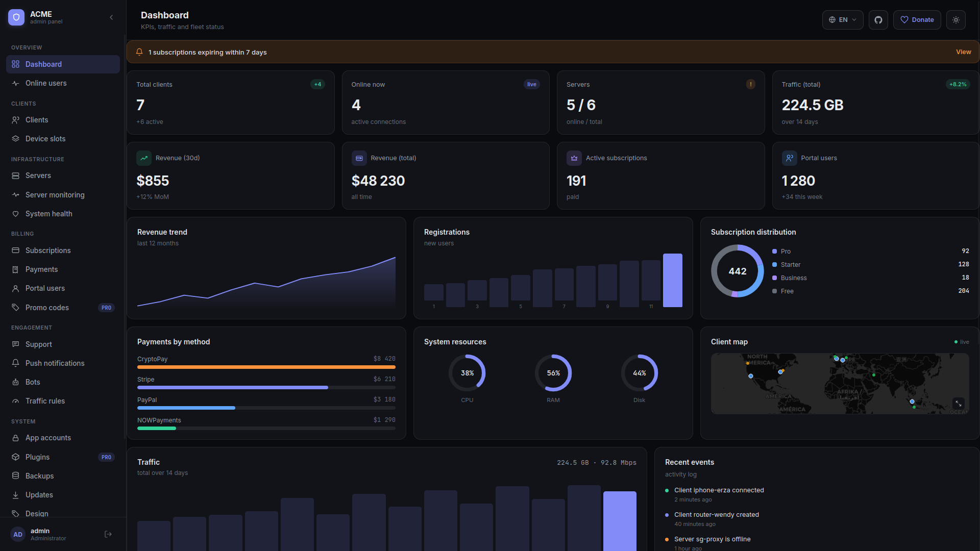Click the logout icon beside admin

108,534
